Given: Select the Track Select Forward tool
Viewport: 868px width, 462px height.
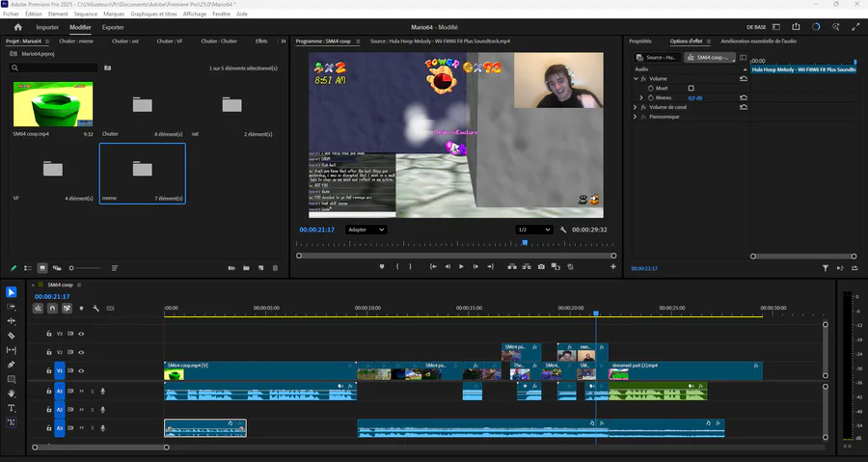Looking at the screenshot, I should coord(11,307).
